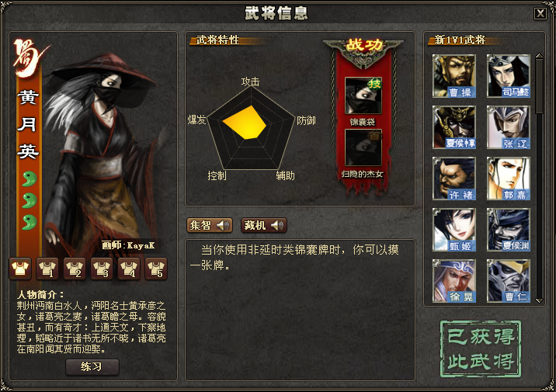Click the 战功 banner header
Screen dimensions: 556x392
pos(363,46)
